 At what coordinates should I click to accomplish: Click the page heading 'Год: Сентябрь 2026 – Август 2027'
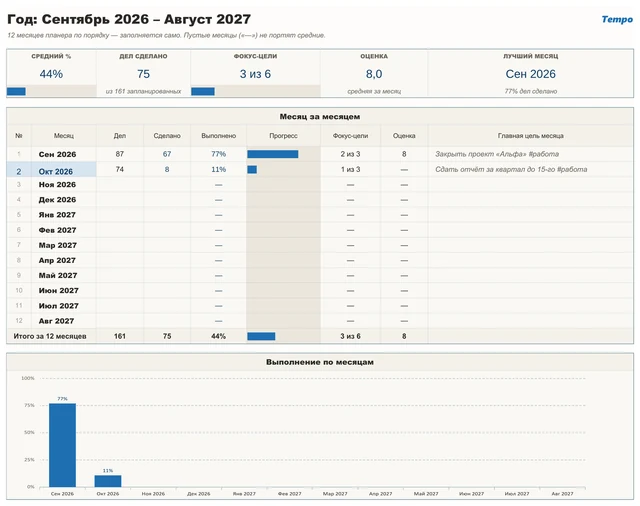129,19
